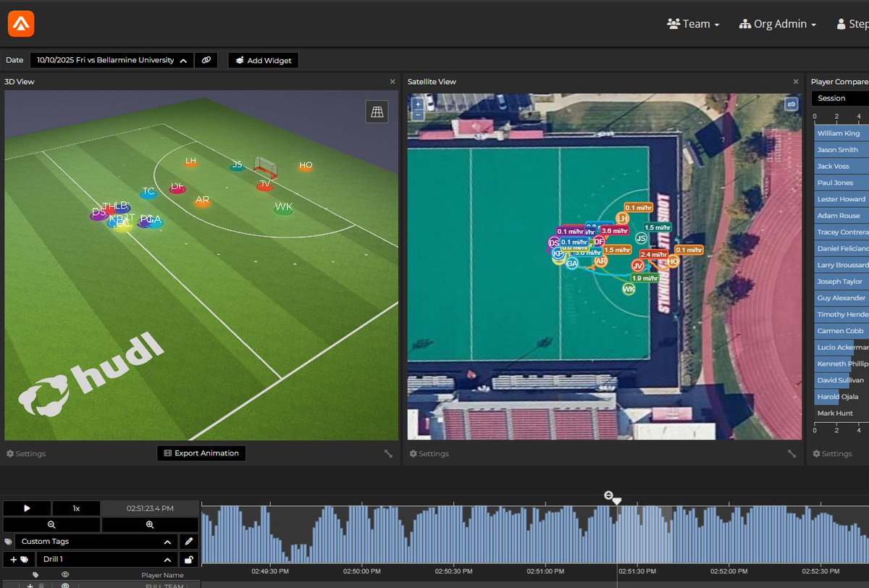Click the orange app logo icon
This screenshot has width=869, height=588.
[x=21, y=24]
